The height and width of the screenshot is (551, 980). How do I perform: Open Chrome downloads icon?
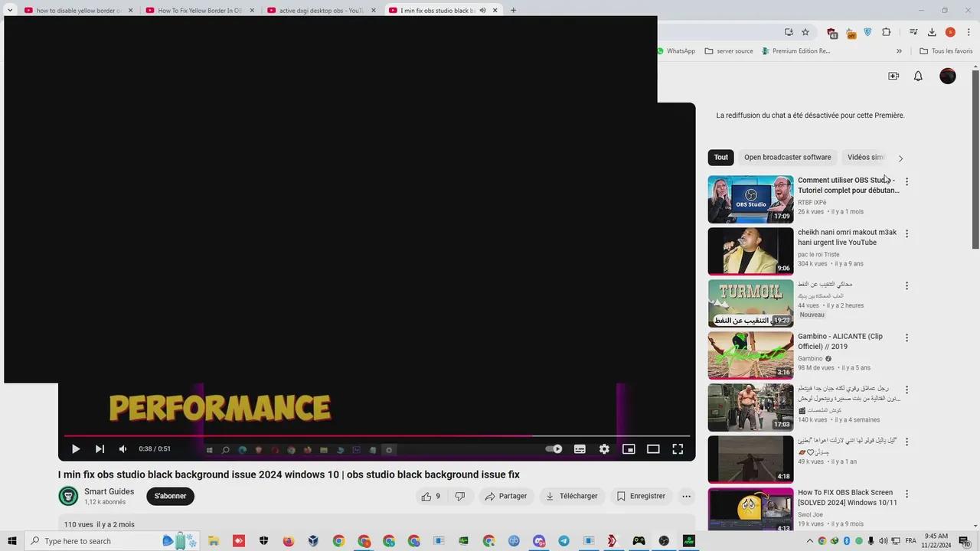932,32
